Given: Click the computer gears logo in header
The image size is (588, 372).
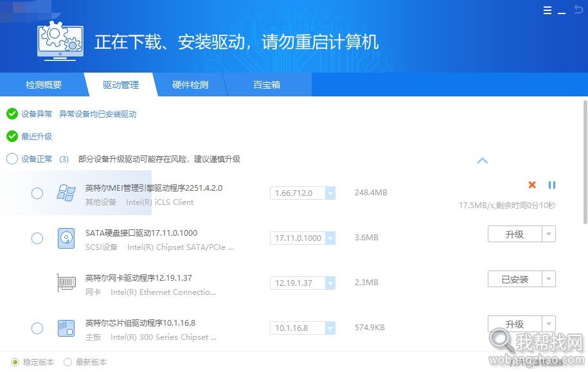Looking at the screenshot, I should click(60, 40).
